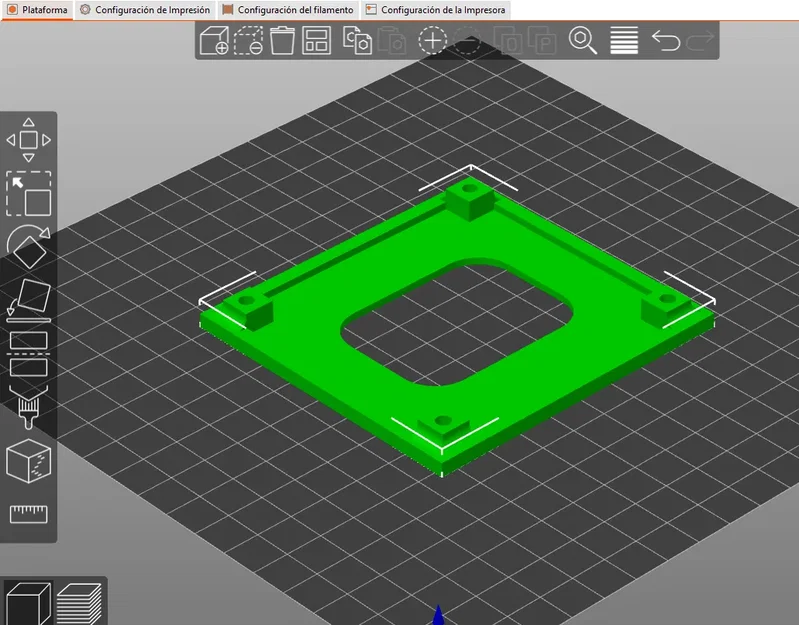
Task: Select the Rotate tool
Action: [29, 247]
